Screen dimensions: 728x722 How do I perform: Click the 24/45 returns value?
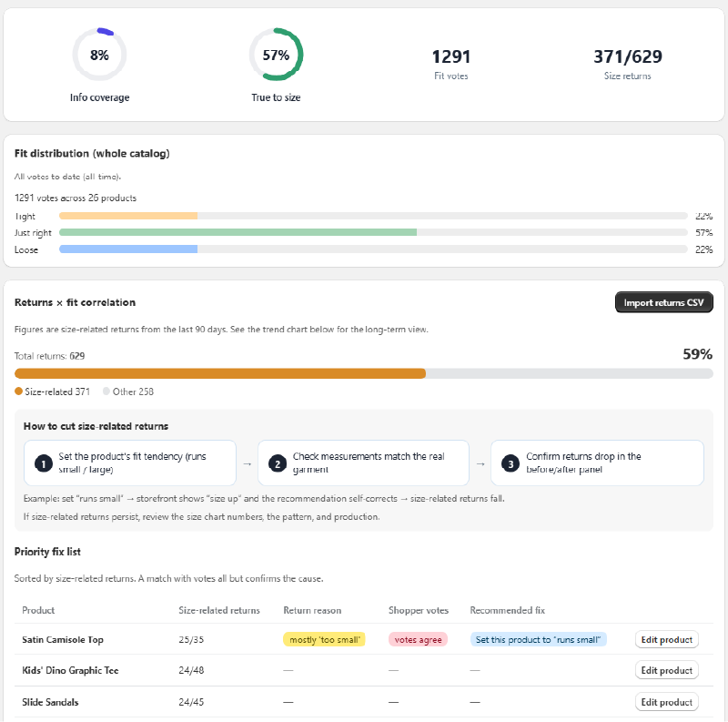pyautogui.click(x=191, y=702)
